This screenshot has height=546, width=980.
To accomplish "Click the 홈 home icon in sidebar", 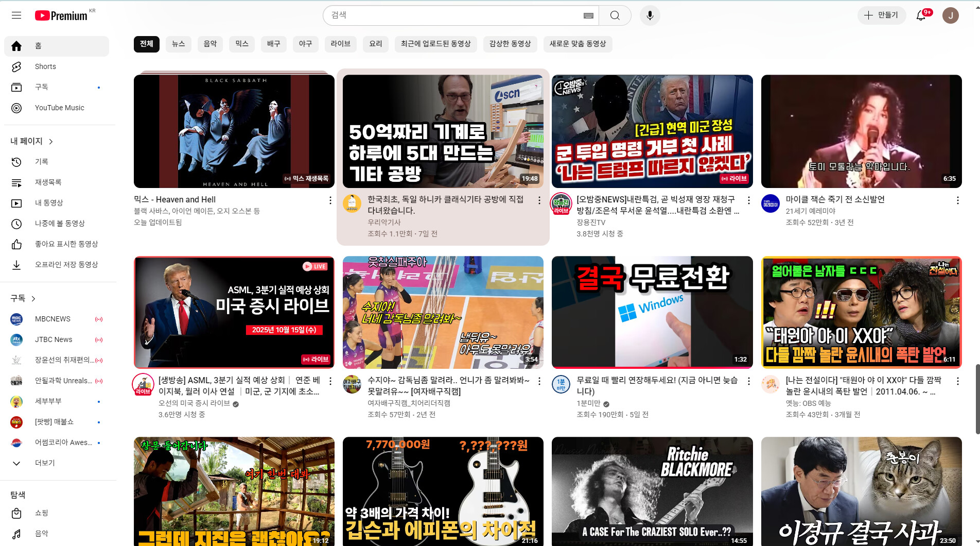I will (16, 46).
